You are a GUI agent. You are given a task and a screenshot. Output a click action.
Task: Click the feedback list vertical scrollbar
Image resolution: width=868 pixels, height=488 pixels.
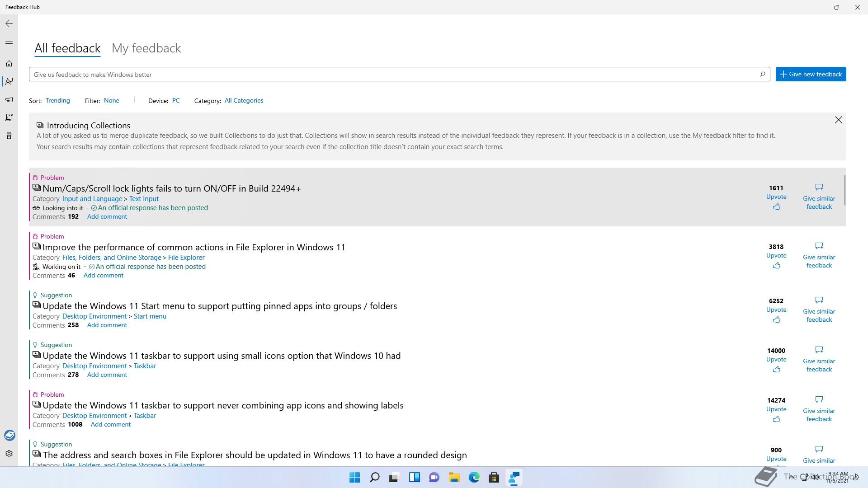pos(844,190)
